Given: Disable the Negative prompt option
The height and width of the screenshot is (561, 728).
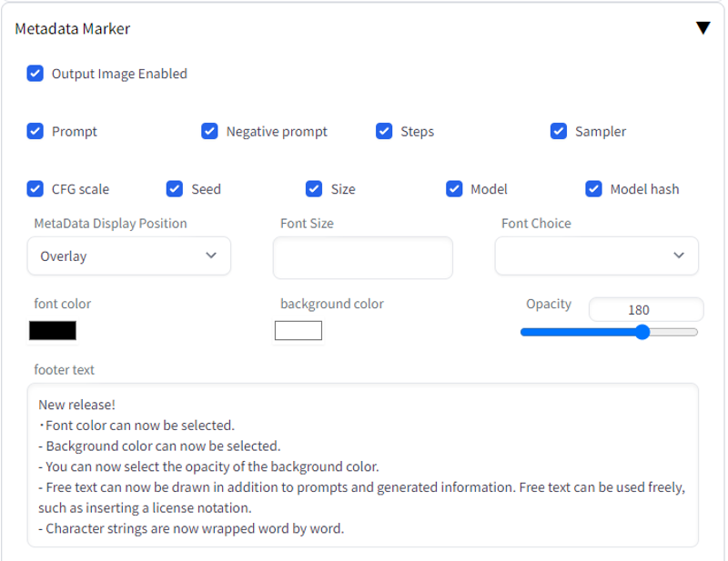Looking at the screenshot, I should [210, 131].
